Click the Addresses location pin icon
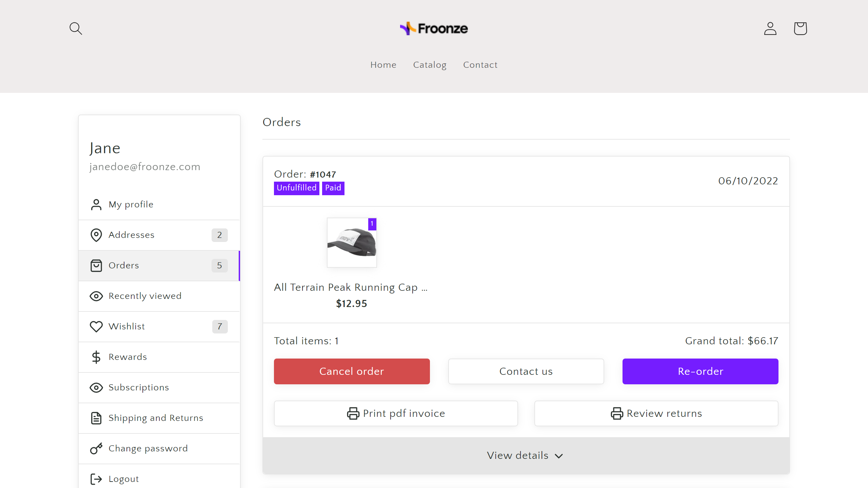Viewport: 868px width, 488px height. (x=96, y=235)
